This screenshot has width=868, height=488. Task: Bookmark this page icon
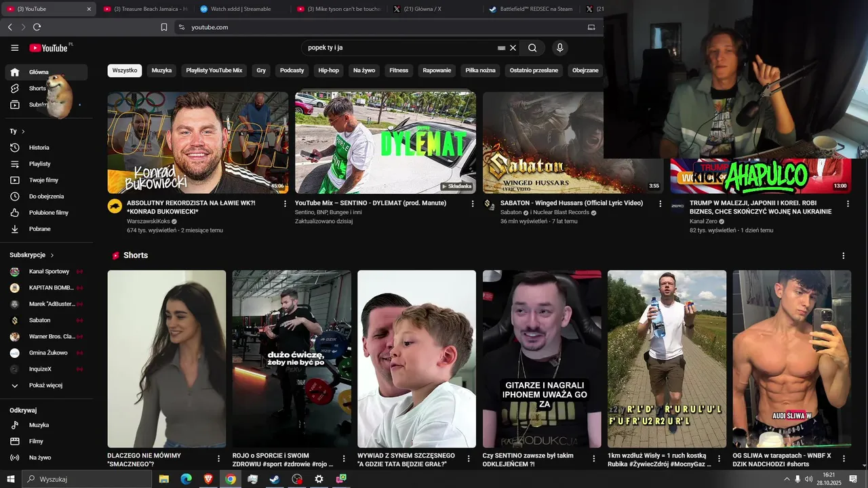click(x=164, y=27)
